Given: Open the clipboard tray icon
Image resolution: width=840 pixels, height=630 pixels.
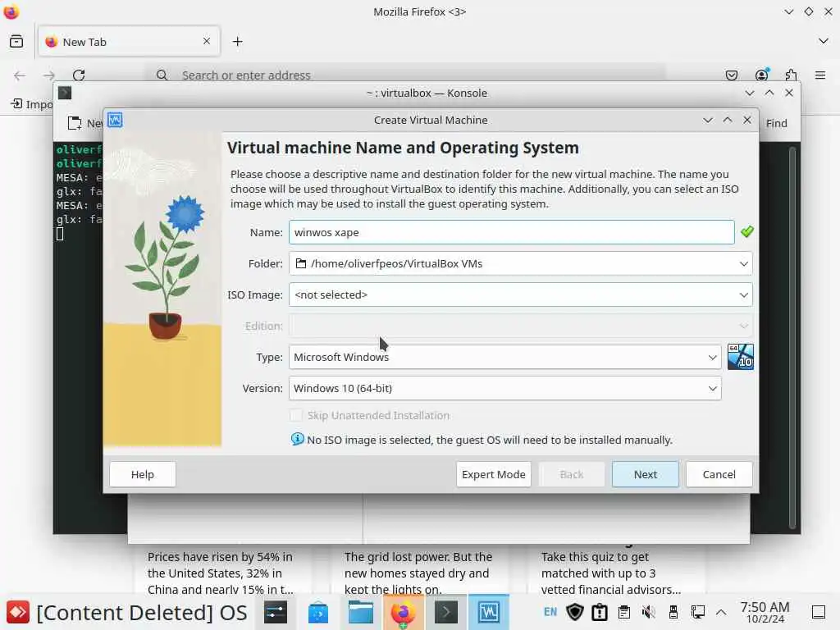Looking at the screenshot, I should pos(624,612).
